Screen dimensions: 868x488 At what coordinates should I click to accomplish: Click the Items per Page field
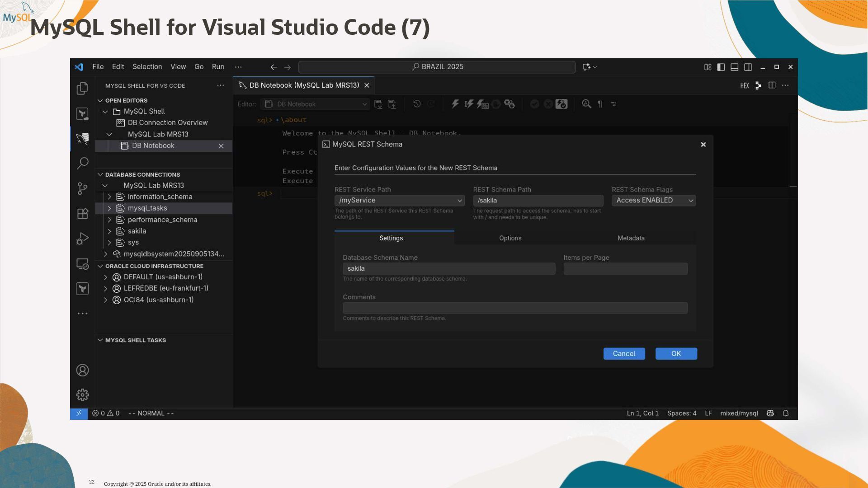pyautogui.click(x=625, y=269)
